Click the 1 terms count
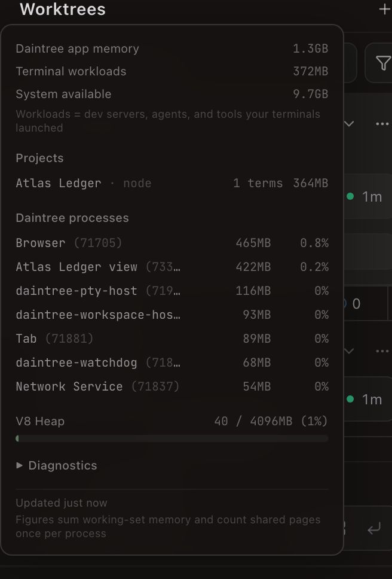The width and height of the screenshot is (392, 579). (x=258, y=183)
